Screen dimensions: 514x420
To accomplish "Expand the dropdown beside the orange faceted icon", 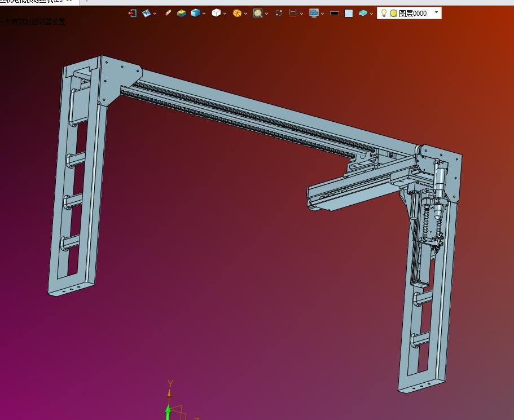I will pyautogui.click(x=245, y=14).
